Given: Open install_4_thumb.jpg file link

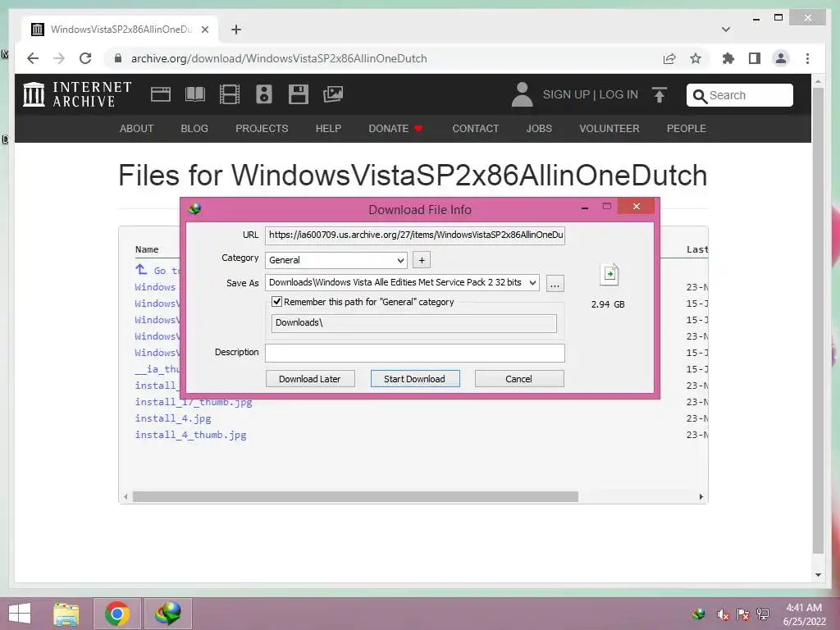Looking at the screenshot, I should [x=190, y=435].
